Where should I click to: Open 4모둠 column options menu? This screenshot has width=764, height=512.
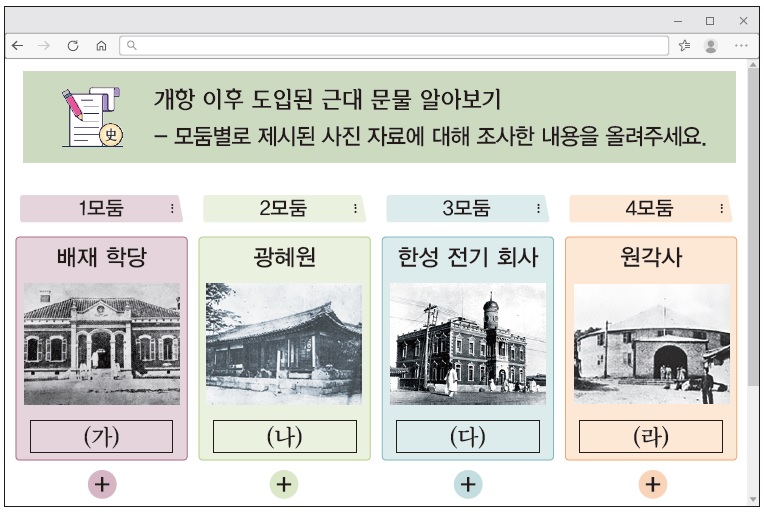pyautogui.click(x=721, y=209)
